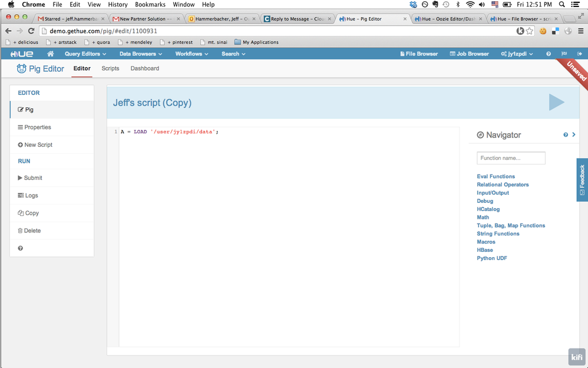The image size is (588, 368).
Task: Switch to the Hue - Oozie Editor/Dashboard browser tab
Action: click(x=448, y=19)
